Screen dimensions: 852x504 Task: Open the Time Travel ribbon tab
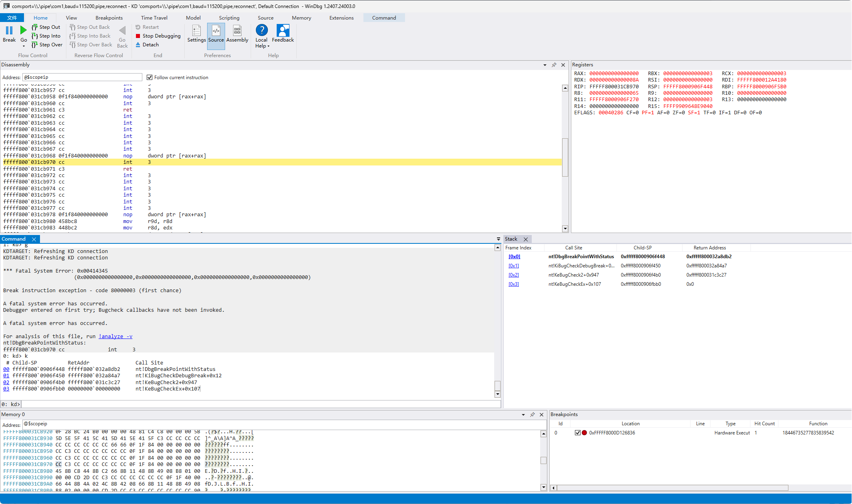[154, 18]
